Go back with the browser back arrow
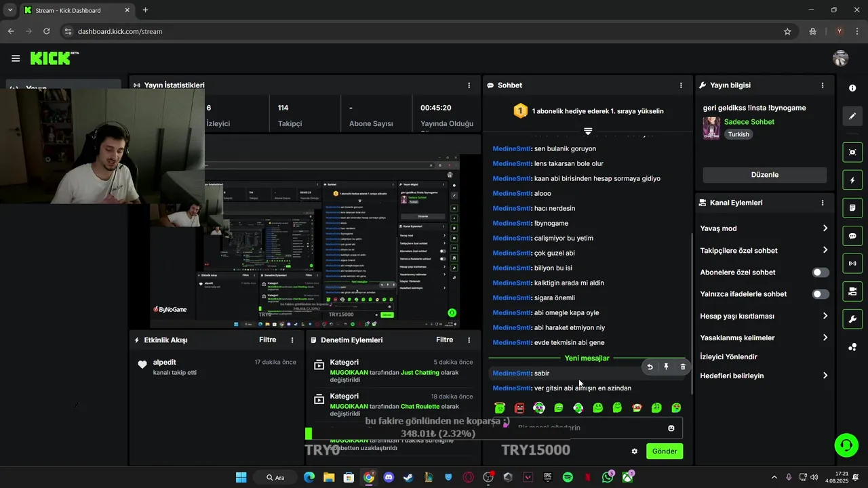The height and width of the screenshot is (488, 868). 11,31
